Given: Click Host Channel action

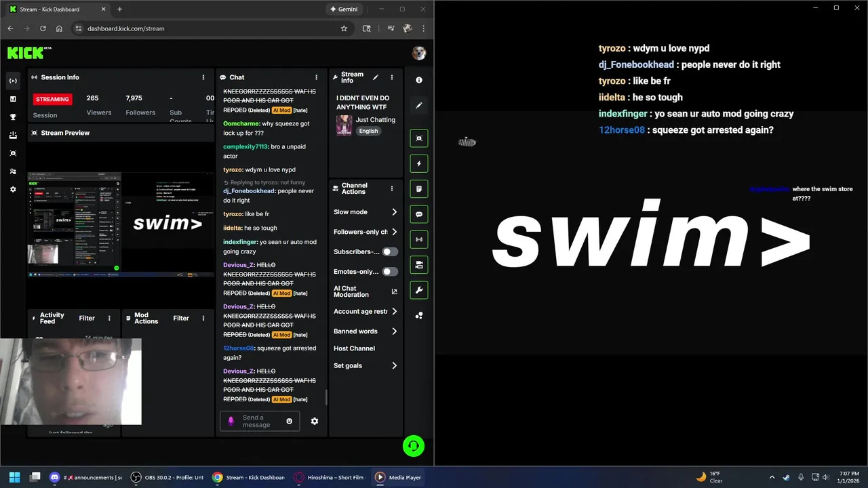Looking at the screenshot, I should tap(354, 348).
